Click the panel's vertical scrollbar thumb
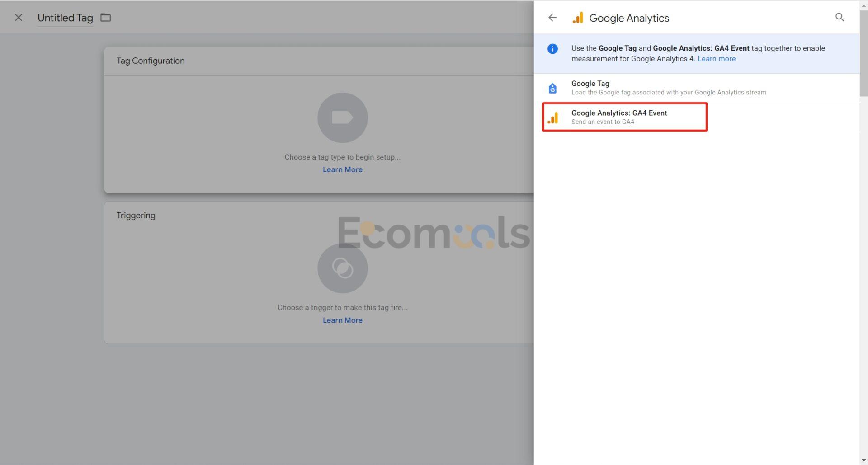The width and height of the screenshot is (868, 465). click(863, 53)
